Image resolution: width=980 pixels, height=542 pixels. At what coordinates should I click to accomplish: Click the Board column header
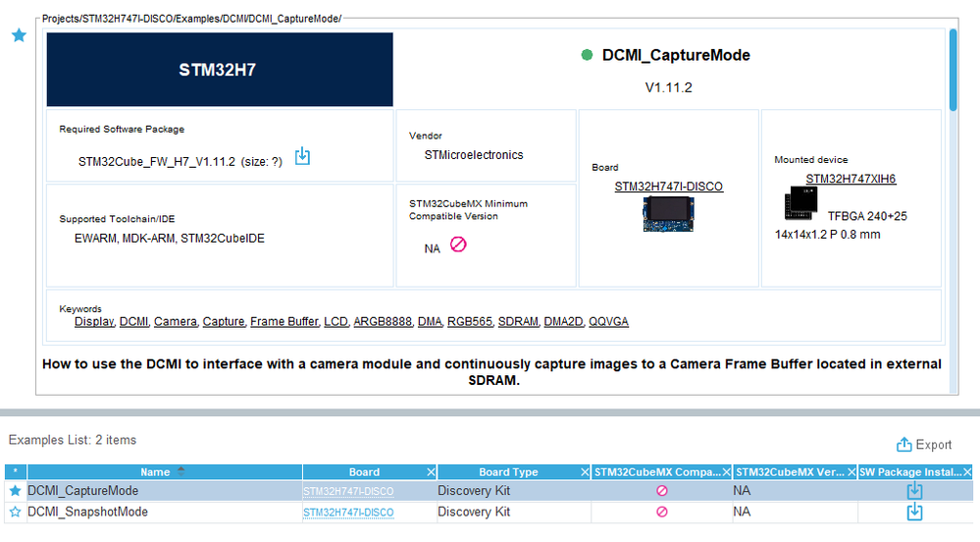pos(364,472)
